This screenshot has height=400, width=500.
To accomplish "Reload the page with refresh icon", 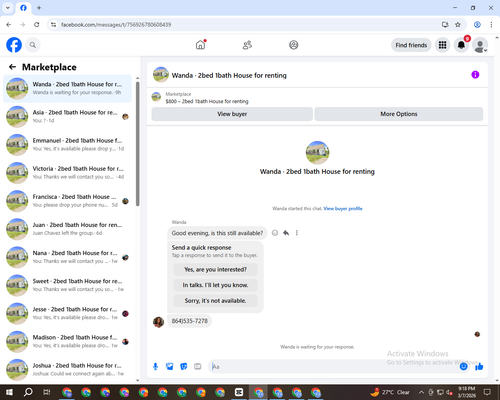I will pos(37,25).
